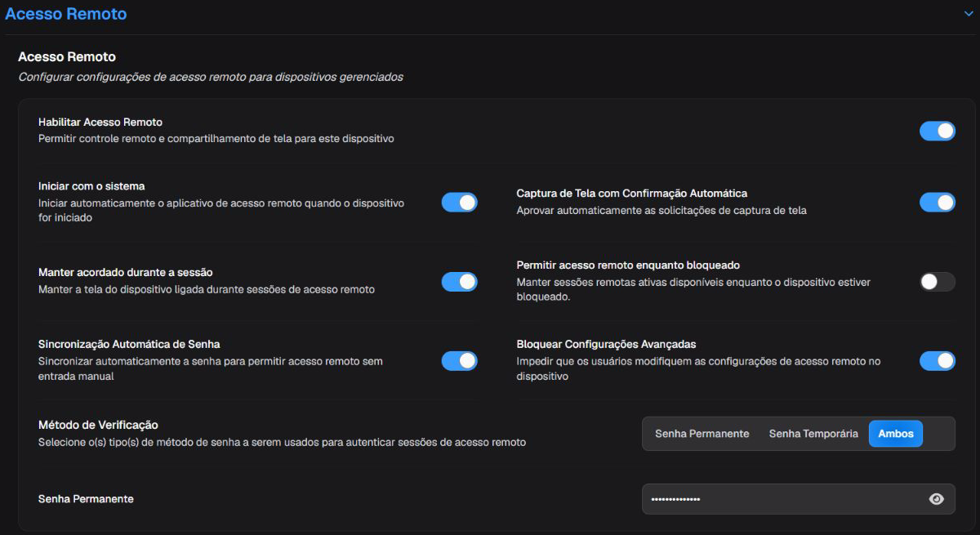980x535 pixels.
Task: Select Senha Temporária verification method
Action: coord(813,434)
